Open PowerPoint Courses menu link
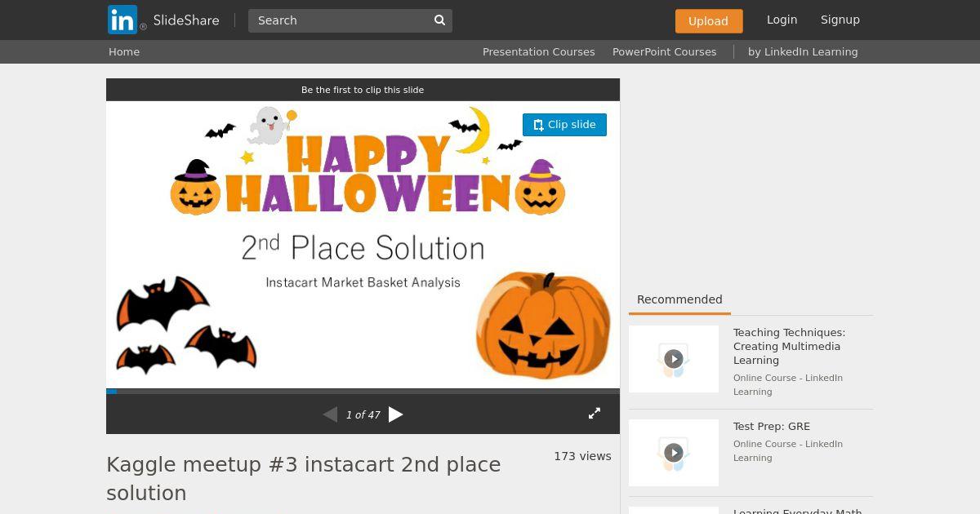This screenshot has width=980, height=514. [665, 51]
